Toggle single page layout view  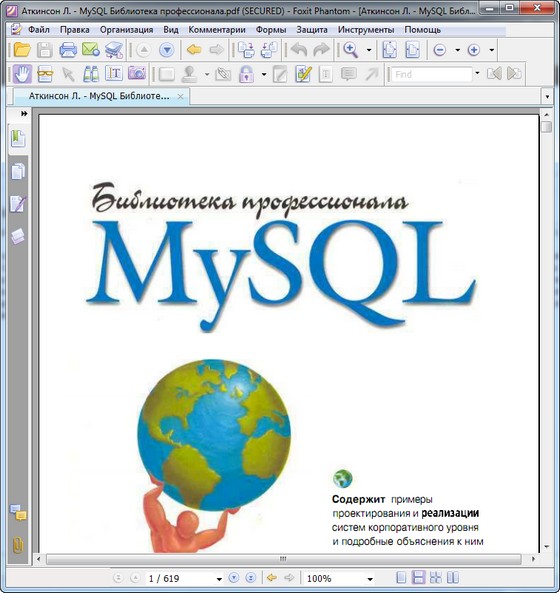(401, 577)
